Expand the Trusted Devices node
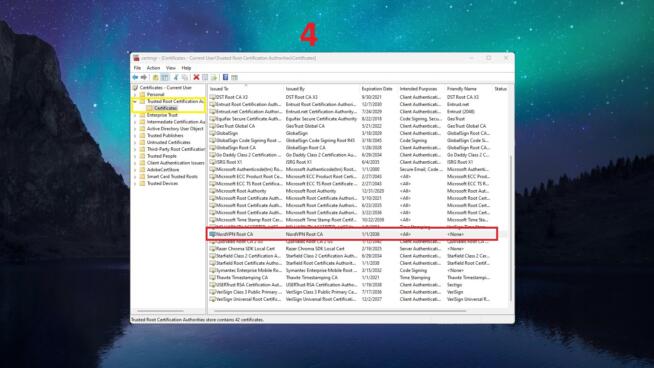 click(x=135, y=184)
